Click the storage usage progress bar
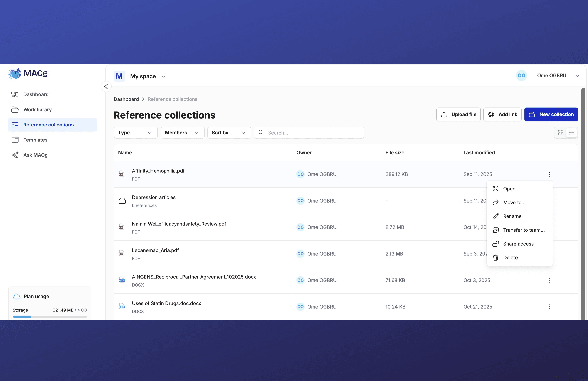The image size is (588, 381). 50,316
